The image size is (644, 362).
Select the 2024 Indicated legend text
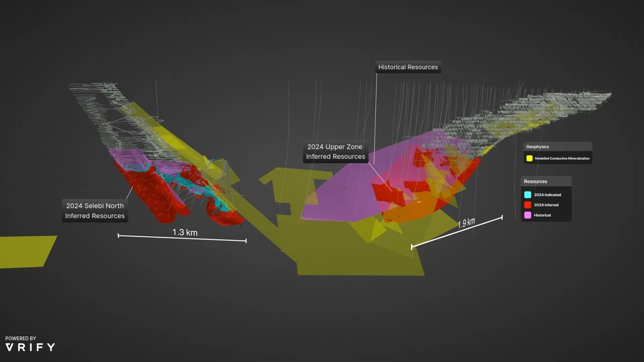pos(547,195)
